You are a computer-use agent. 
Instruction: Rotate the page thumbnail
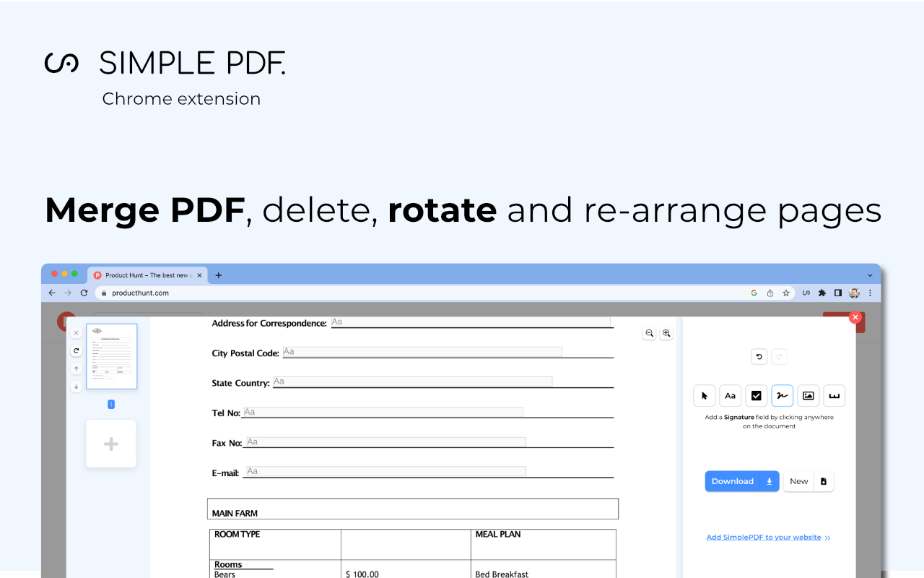click(x=76, y=350)
